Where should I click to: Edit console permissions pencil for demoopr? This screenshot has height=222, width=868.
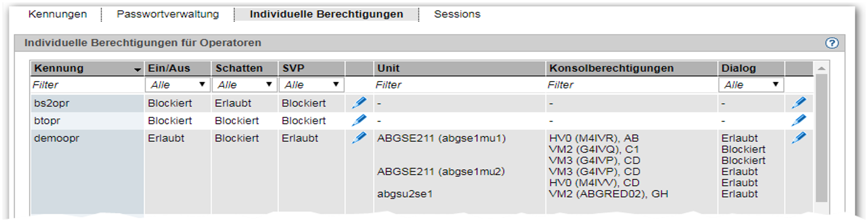pos(798,138)
